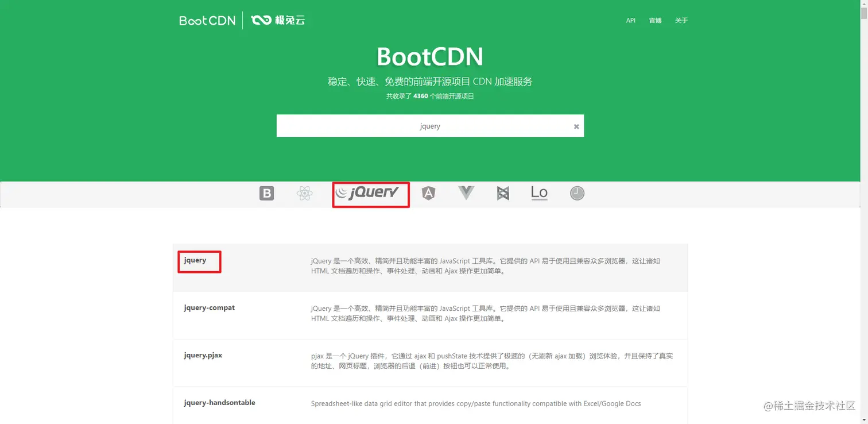Select the Angular shield icon
The width and height of the screenshot is (868, 424).
click(428, 194)
